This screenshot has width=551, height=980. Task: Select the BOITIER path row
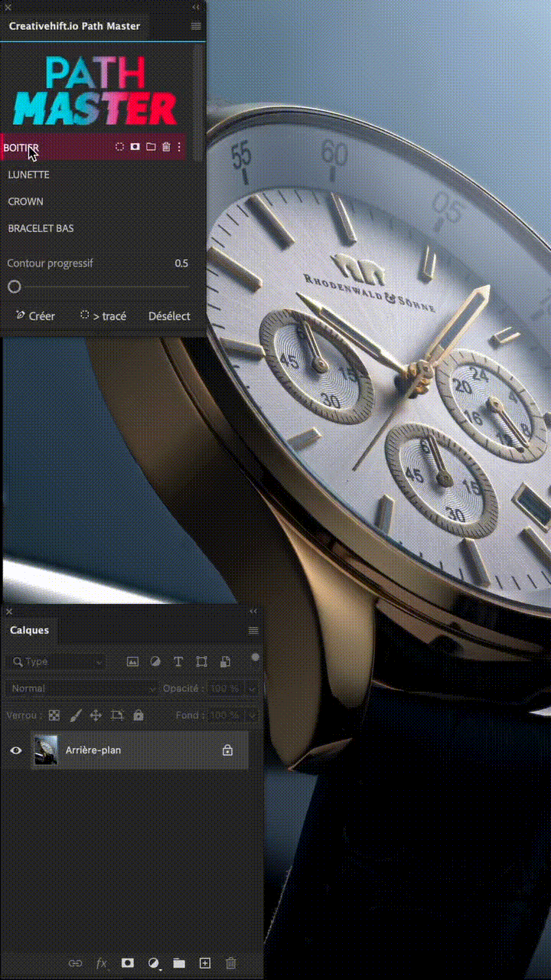coord(93,147)
